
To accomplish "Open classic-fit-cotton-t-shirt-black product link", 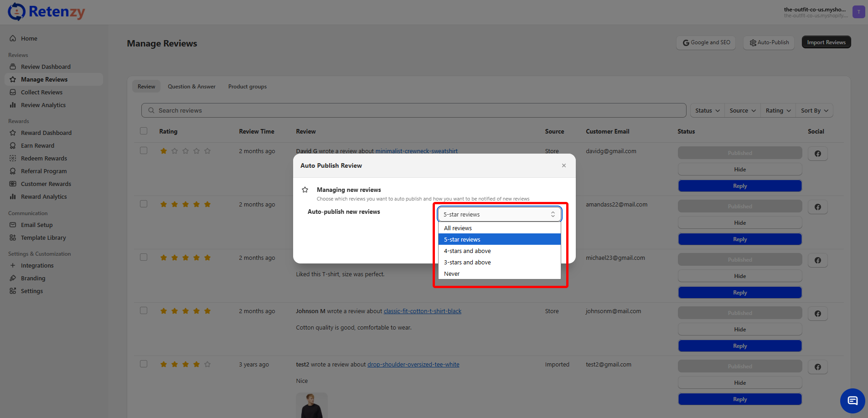I will click(422, 311).
